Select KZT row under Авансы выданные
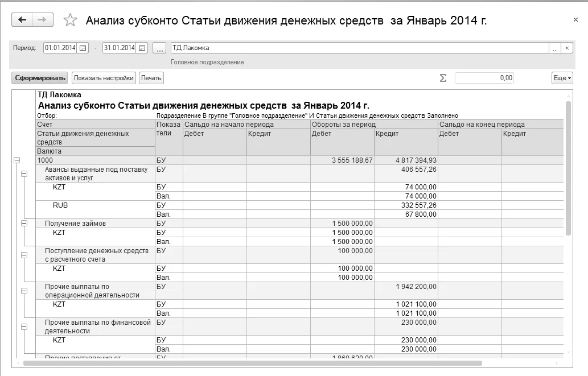588x376 pixels. [x=95, y=191]
